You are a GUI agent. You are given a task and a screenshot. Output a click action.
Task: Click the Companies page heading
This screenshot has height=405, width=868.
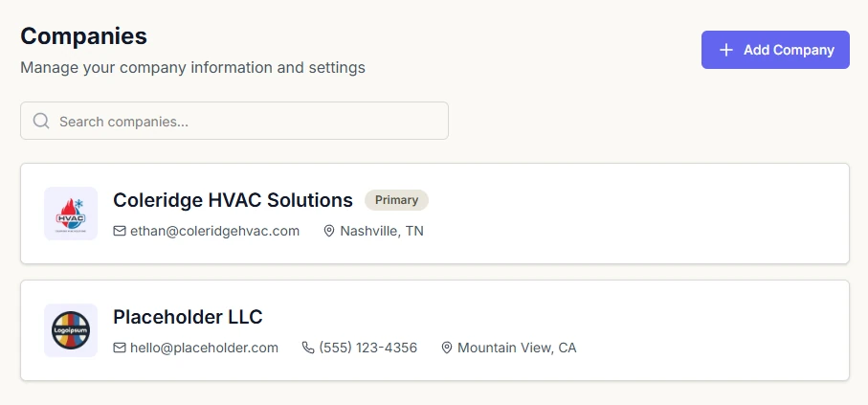pyautogui.click(x=84, y=36)
